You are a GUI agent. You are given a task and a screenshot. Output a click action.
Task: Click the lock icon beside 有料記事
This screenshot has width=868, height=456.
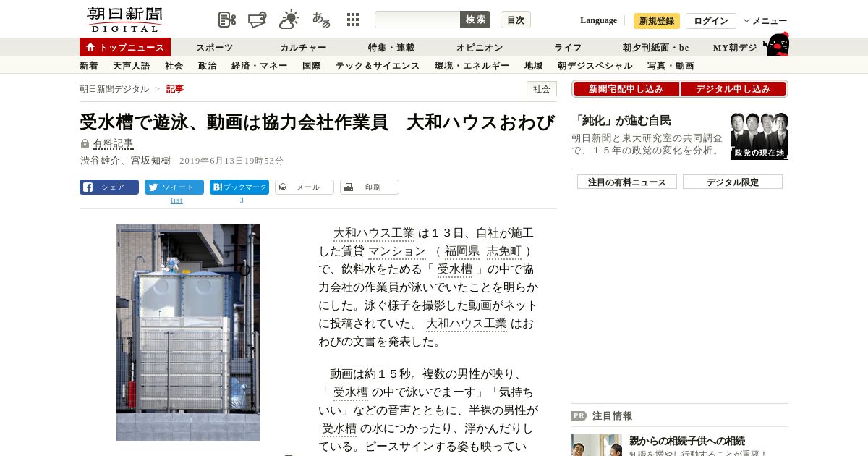[85, 144]
